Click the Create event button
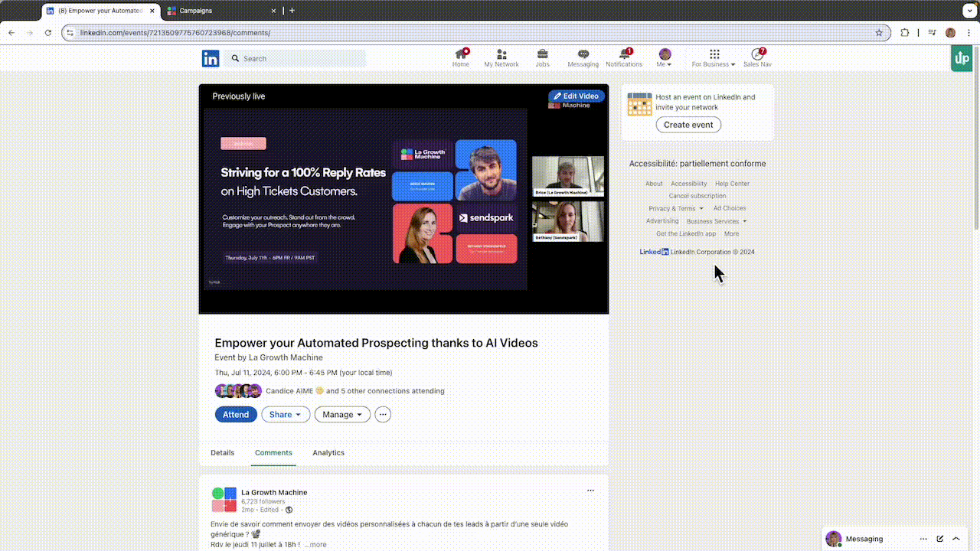Viewport: 980px width, 551px height. coord(688,125)
